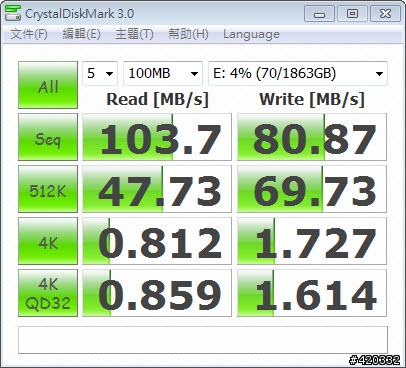Expand the 100MB test size dropdown
Viewport: 406px width, 368px height.
pyautogui.click(x=163, y=73)
